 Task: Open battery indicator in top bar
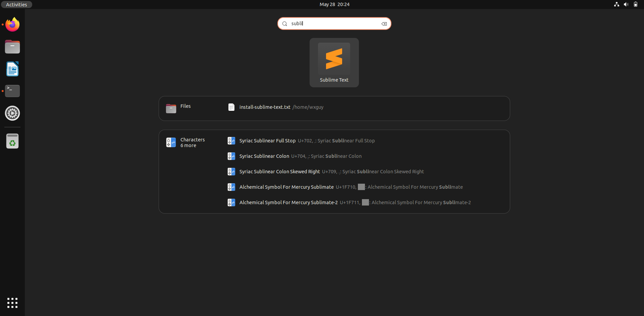point(635,4)
